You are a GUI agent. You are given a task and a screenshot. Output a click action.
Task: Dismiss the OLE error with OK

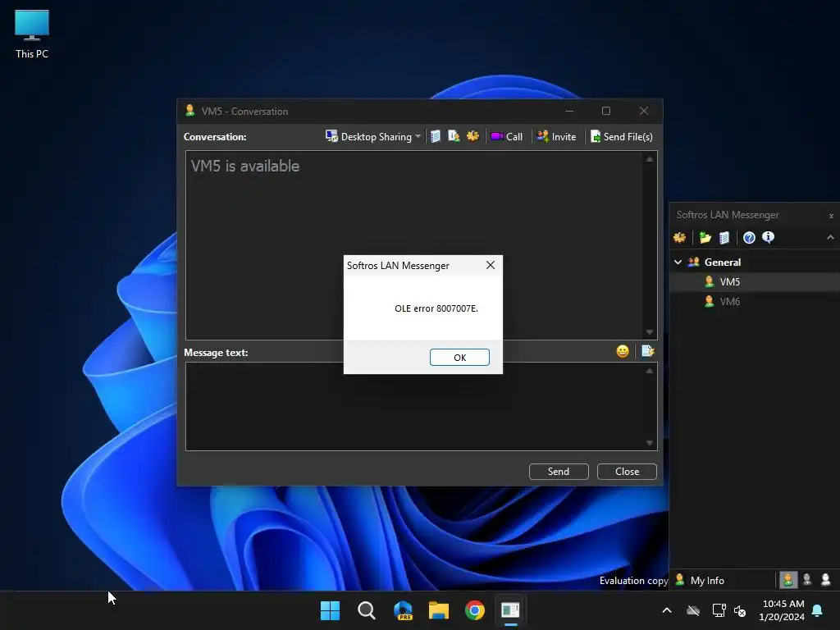[x=459, y=358]
